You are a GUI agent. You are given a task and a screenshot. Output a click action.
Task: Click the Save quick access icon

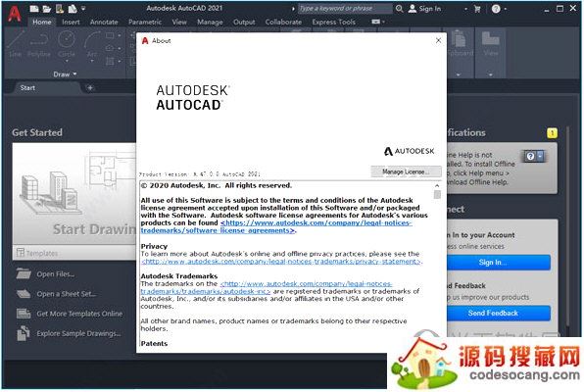[x=59, y=9]
